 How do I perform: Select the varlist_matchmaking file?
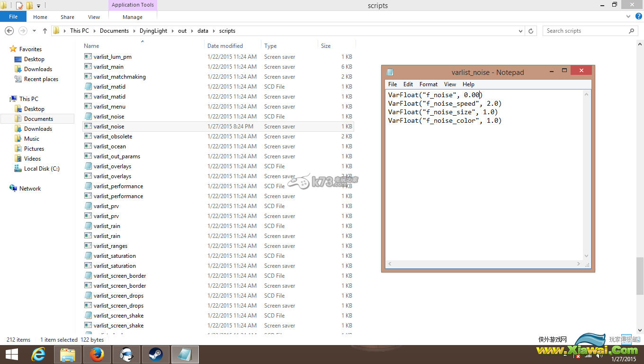218,77
